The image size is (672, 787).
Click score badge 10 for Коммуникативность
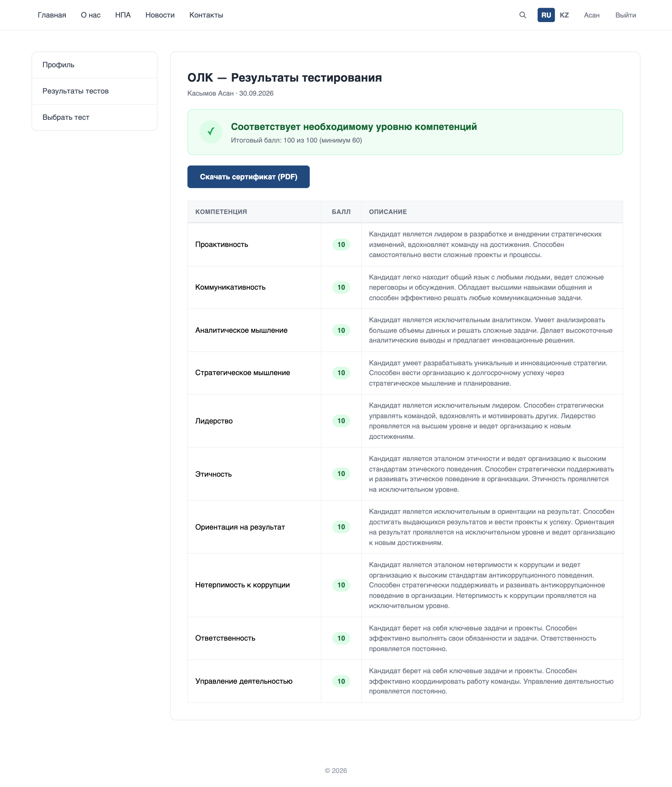(341, 288)
